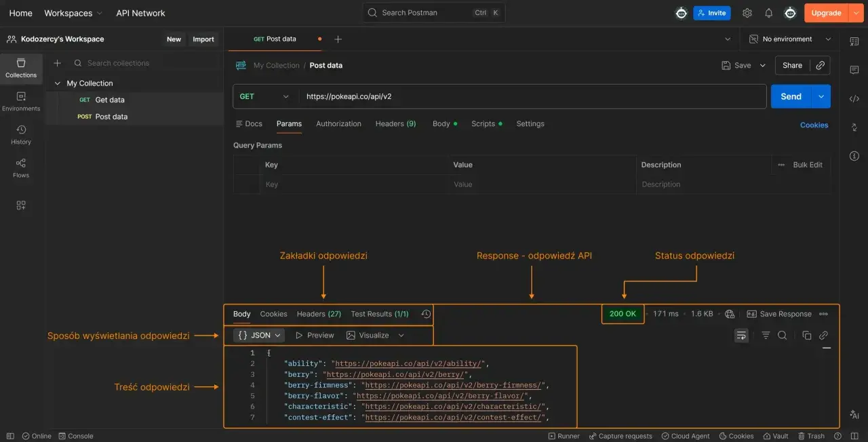
Task: Open the tab list chevron near No environment
Action: [x=728, y=39]
